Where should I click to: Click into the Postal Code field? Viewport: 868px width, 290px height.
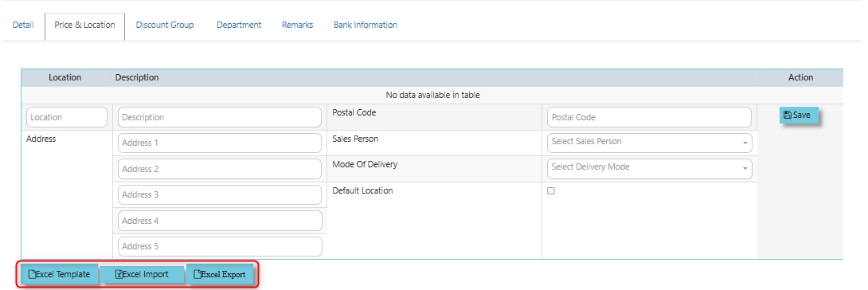[x=649, y=117]
